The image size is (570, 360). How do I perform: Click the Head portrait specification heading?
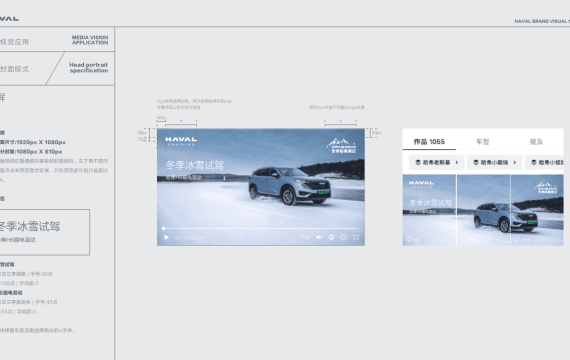click(89, 68)
